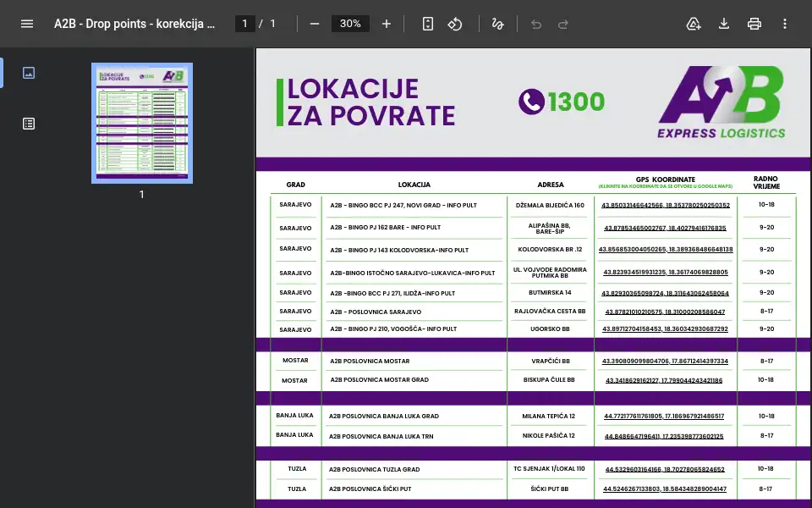812x508 pixels.
Task: Switch to document outline view
Action: 29,124
